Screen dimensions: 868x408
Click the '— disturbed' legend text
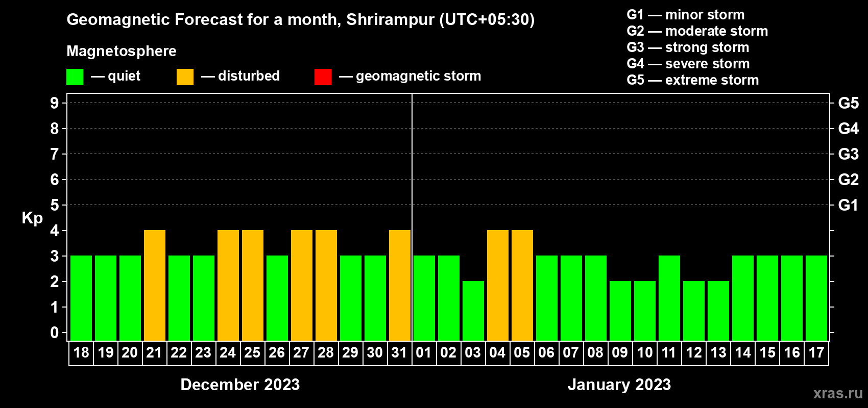point(240,76)
